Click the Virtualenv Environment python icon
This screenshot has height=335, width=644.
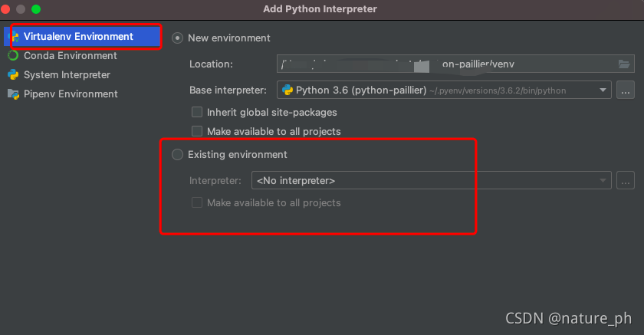(14, 37)
